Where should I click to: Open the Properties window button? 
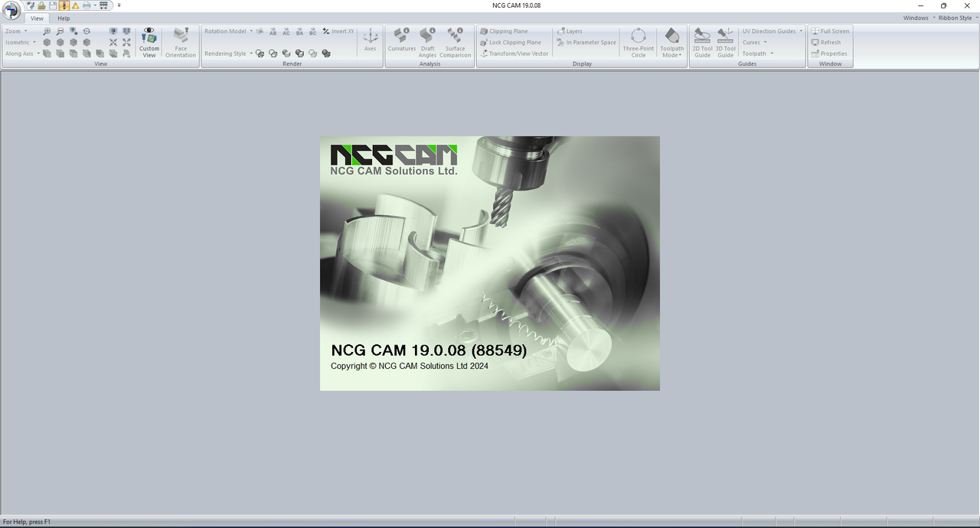coord(829,54)
